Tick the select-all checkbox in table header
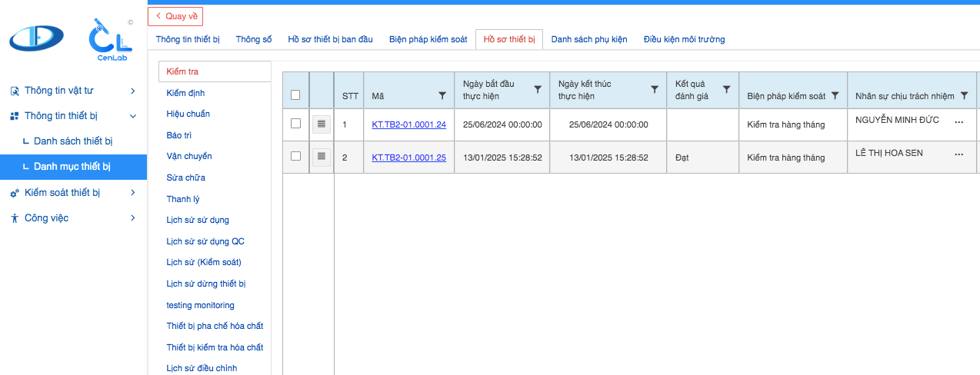Viewport: 980px width, 375px height. [x=295, y=95]
